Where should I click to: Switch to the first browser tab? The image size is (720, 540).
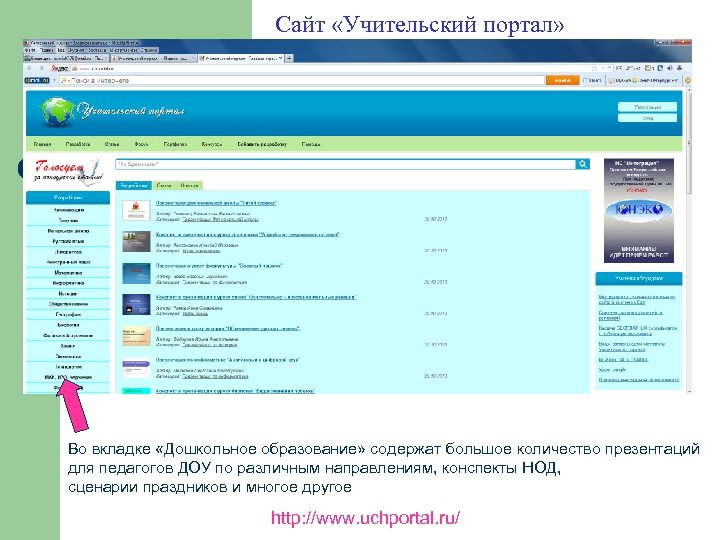point(66,58)
